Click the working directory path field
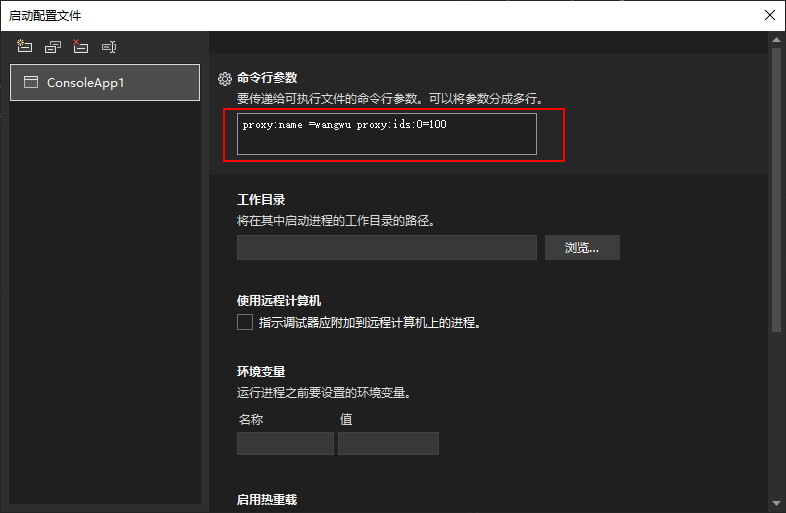The height and width of the screenshot is (513, 786). tap(386, 247)
